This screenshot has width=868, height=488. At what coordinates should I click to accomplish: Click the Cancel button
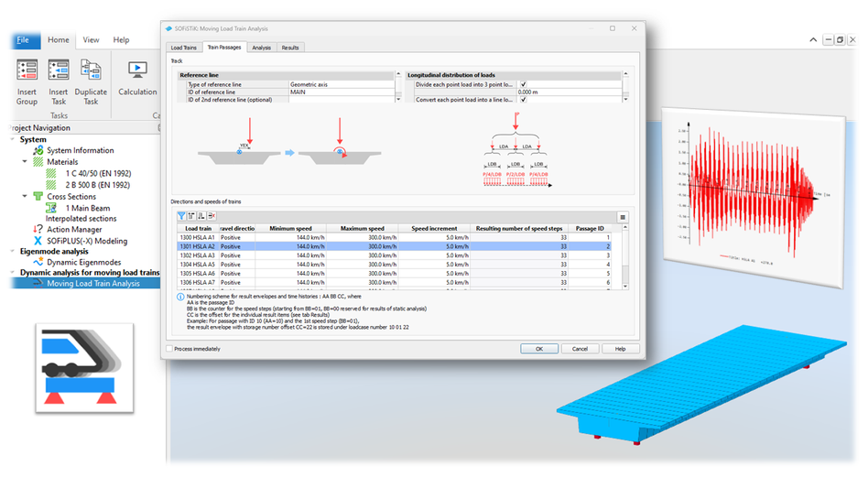580,349
